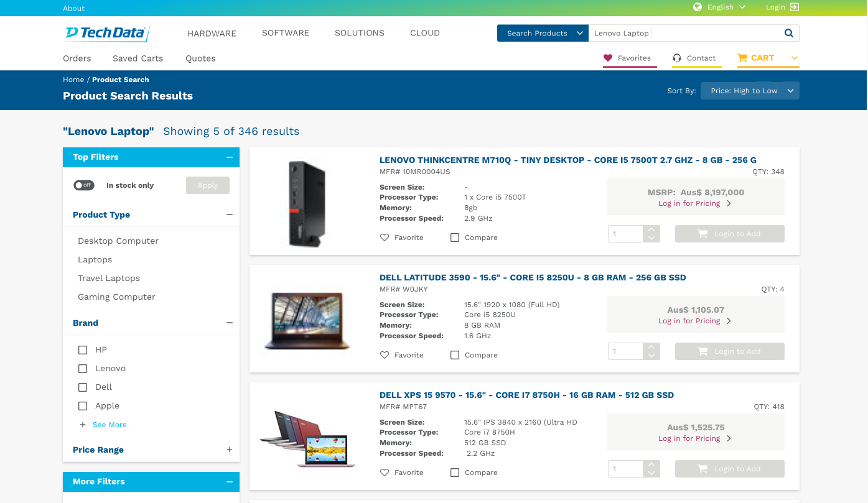Click the Tech Data logo
868x503 pixels.
[106, 33]
